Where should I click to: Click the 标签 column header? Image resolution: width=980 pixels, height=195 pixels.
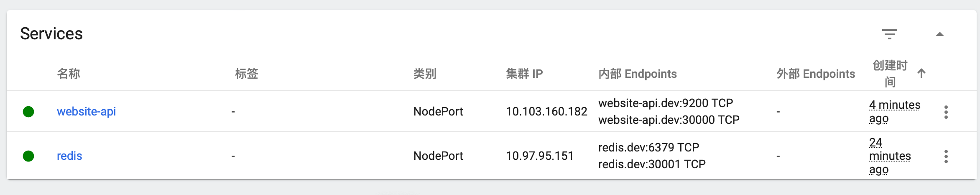tap(247, 74)
